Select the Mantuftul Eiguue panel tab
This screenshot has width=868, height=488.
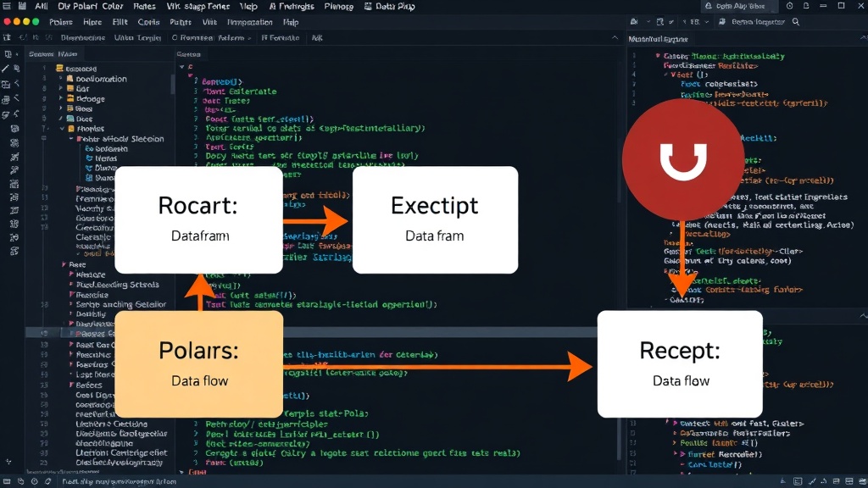[x=658, y=39]
